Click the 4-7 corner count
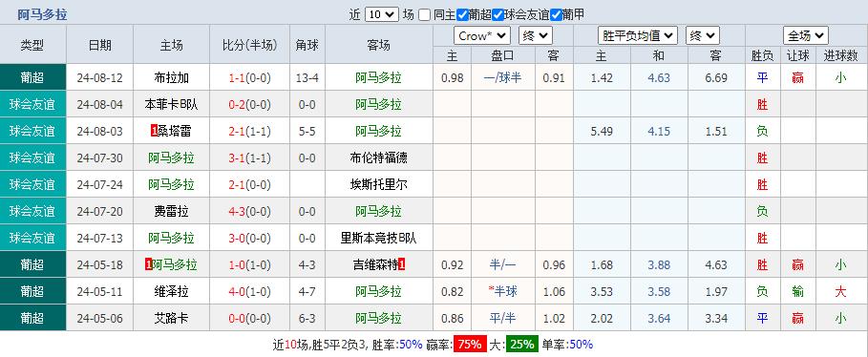This screenshot has height=357, width=868. pos(307,291)
